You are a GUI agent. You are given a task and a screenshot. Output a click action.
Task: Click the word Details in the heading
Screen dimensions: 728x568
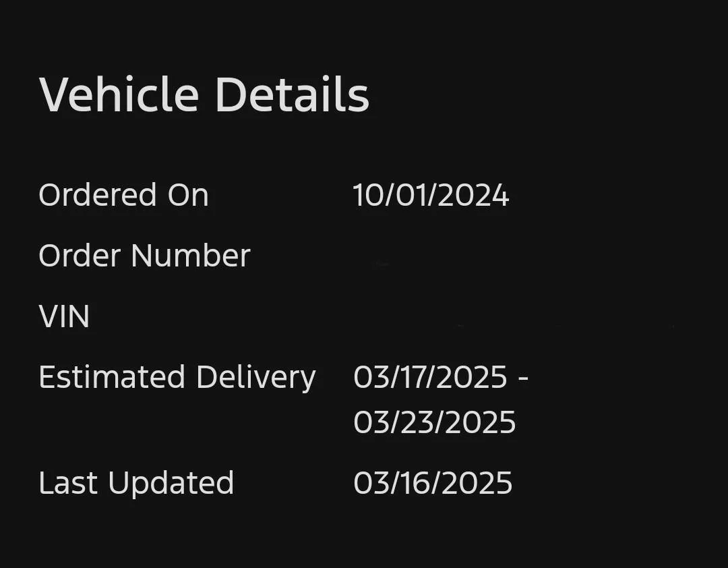pos(292,95)
